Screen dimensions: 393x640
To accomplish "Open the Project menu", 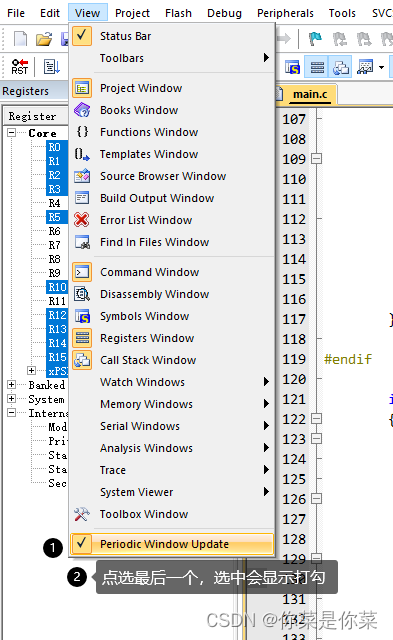I will coord(132,13).
